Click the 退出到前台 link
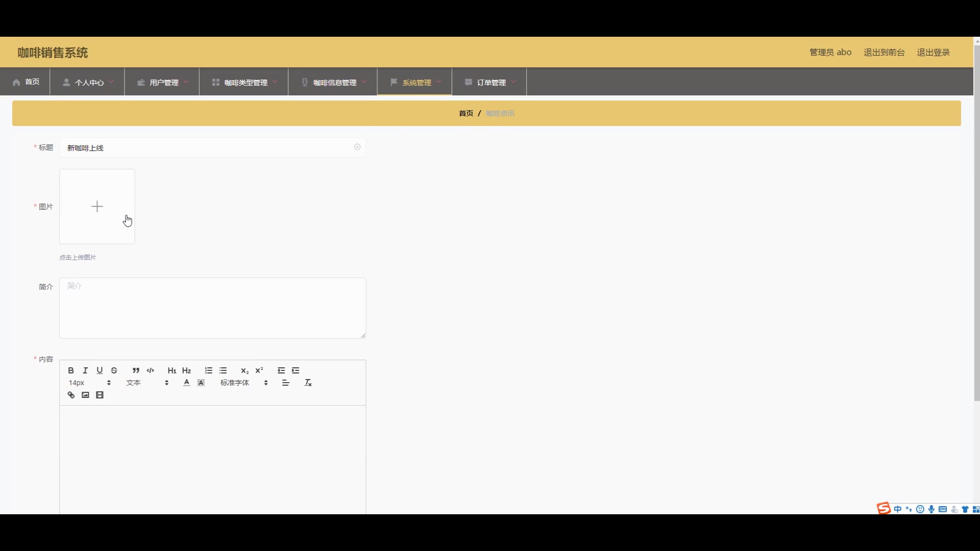 click(884, 52)
